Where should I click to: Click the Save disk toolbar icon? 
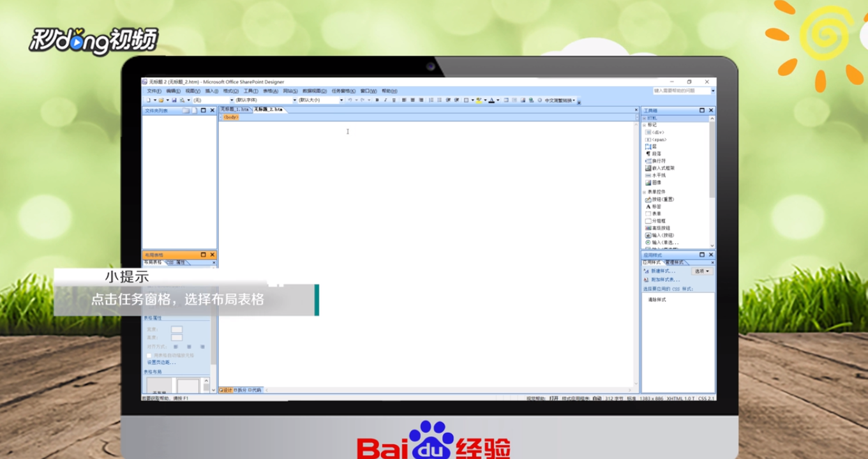(174, 100)
